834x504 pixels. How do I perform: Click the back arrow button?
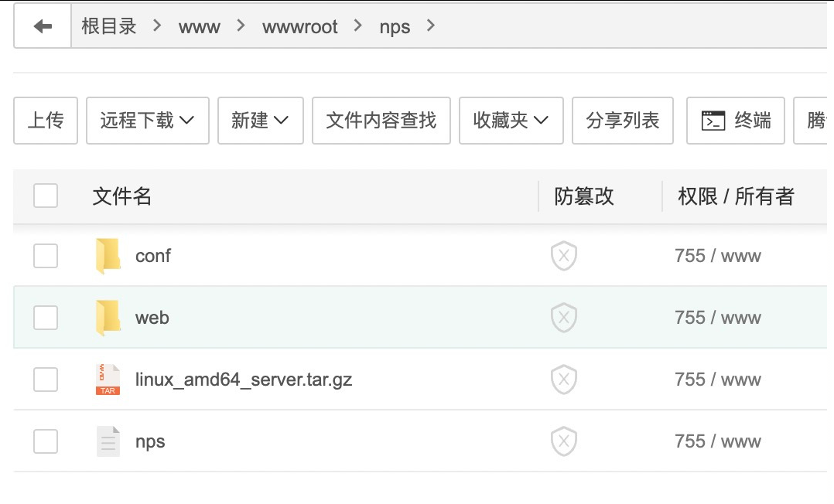pyautogui.click(x=43, y=26)
